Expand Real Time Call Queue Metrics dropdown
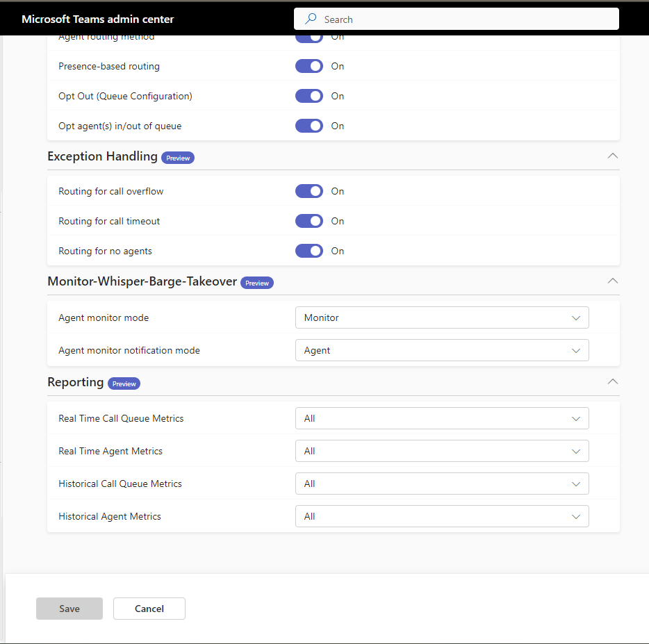Screen dimensions: 649x644 [x=442, y=418]
